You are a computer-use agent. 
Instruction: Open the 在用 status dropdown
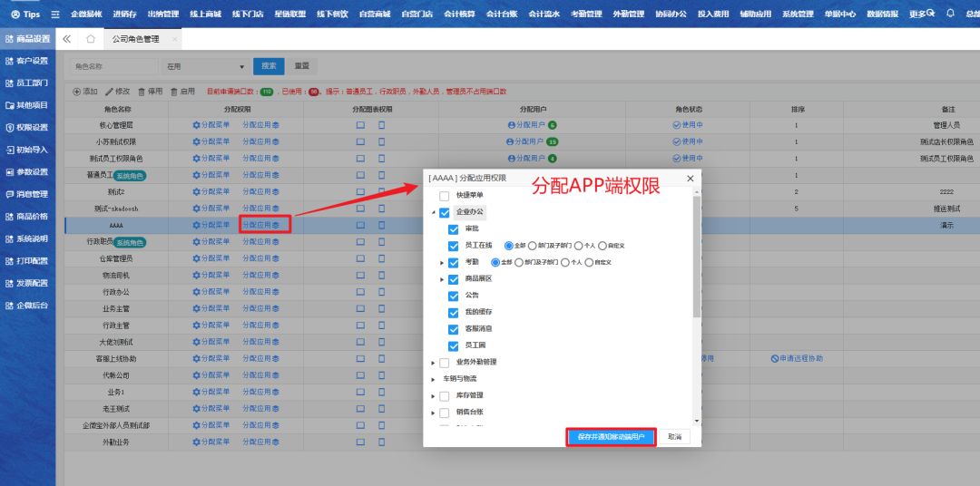click(204, 66)
